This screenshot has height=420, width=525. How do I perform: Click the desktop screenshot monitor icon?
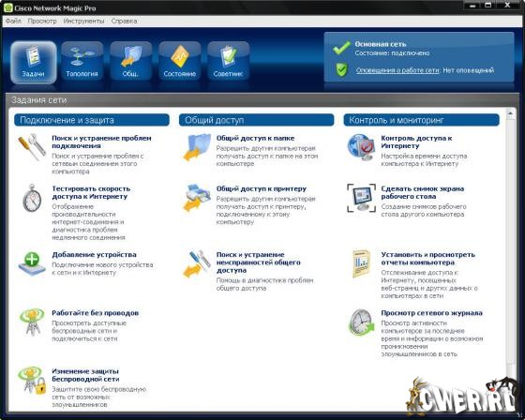361,198
